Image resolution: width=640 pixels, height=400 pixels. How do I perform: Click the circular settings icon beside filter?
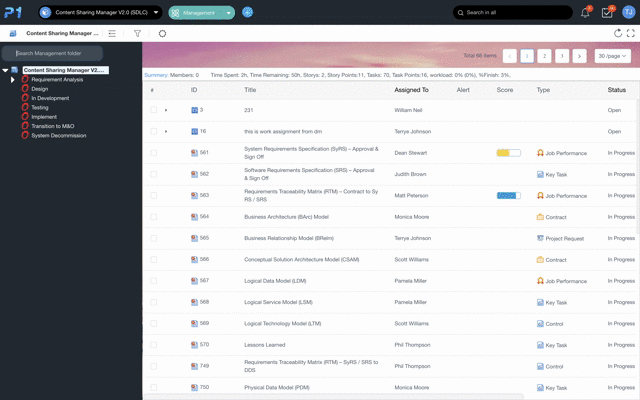[162, 33]
